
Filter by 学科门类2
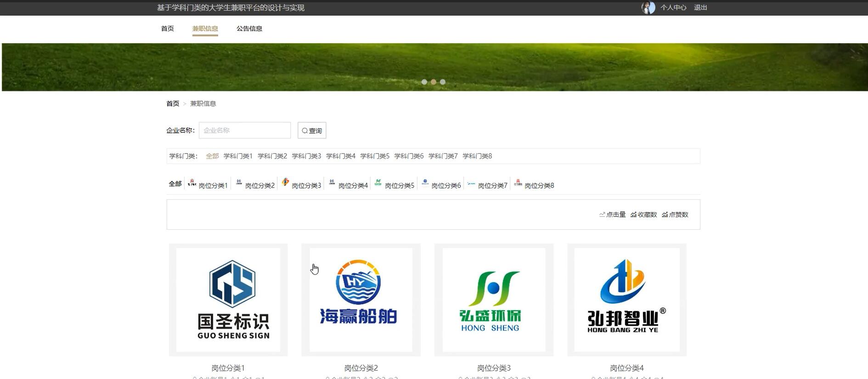pos(272,156)
